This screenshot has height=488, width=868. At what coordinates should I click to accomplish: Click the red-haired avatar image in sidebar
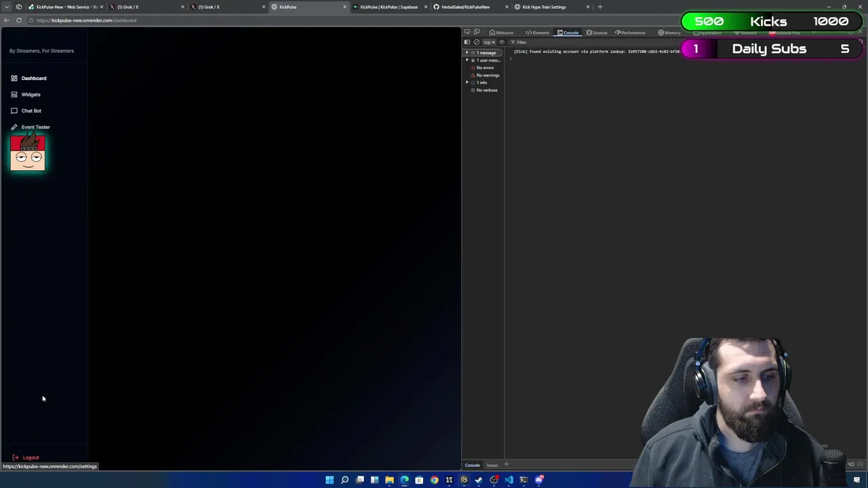click(28, 152)
